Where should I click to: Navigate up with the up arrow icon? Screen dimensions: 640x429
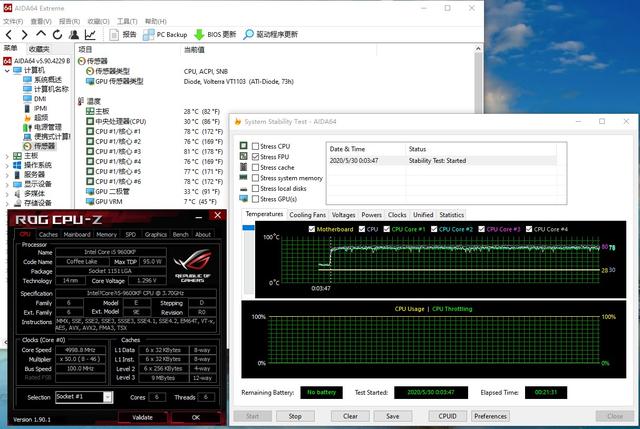(41, 34)
